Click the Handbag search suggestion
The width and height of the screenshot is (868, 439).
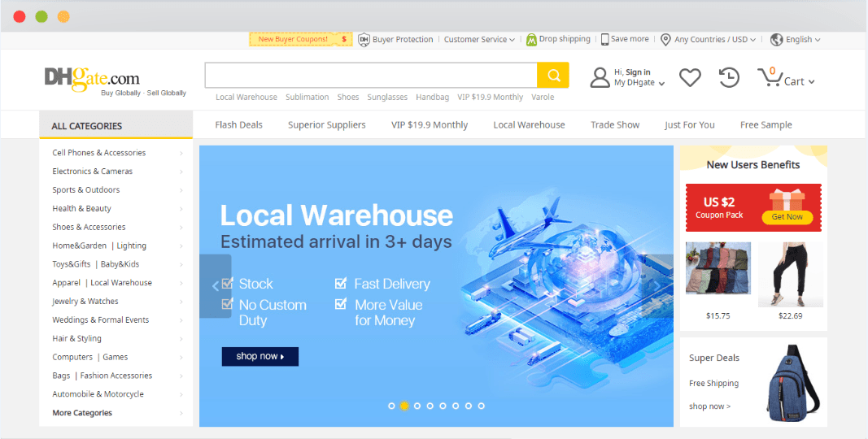point(432,98)
